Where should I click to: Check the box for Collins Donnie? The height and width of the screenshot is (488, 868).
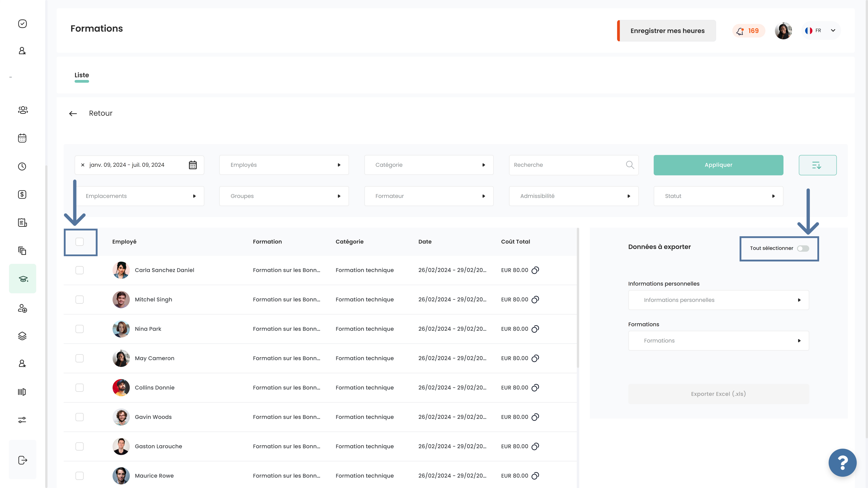80,388
